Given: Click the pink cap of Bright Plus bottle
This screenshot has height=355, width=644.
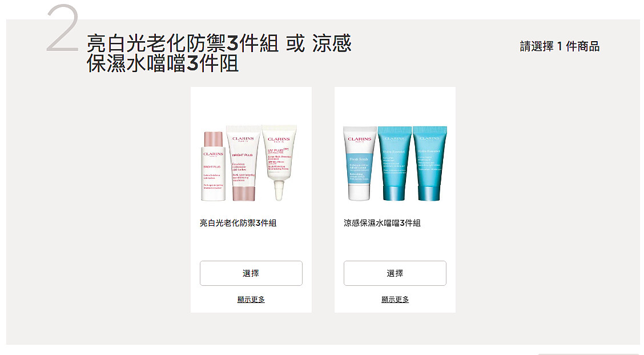Looking at the screenshot, I should (213, 139).
